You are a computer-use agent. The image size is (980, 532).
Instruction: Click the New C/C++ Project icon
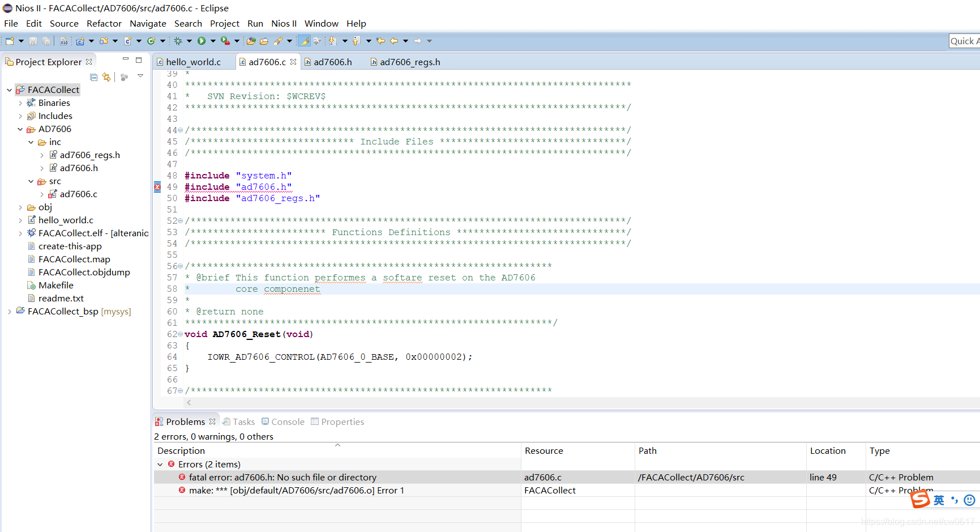click(x=80, y=41)
